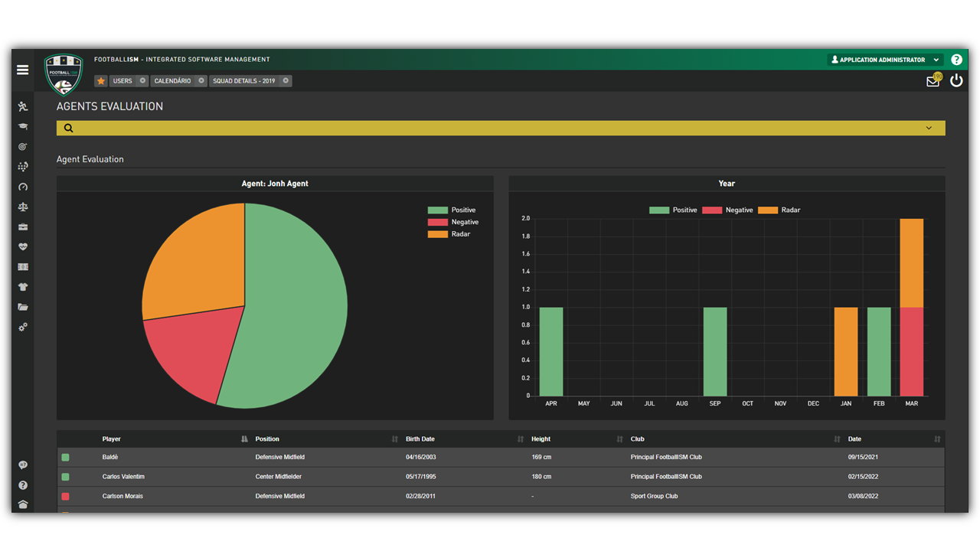This screenshot has width=980, height=551.
Task: Open the balance scales sidebar icon
Action: (x=23, y=207)
